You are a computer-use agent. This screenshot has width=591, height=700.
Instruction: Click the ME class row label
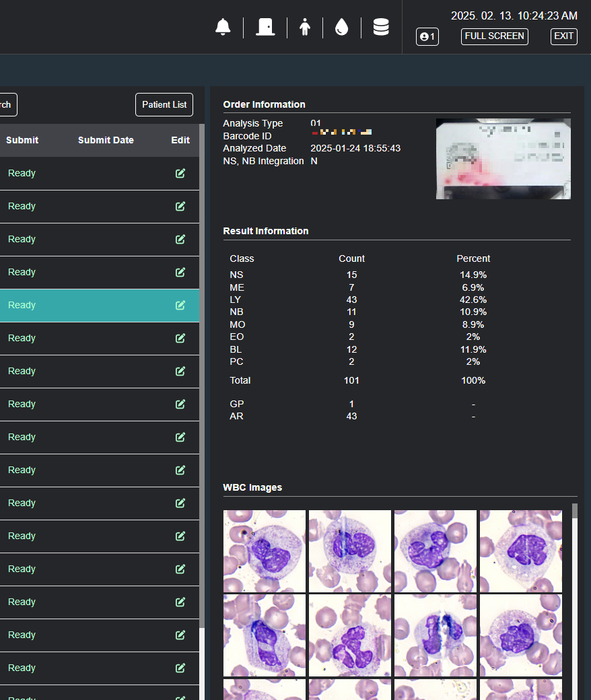point(237,287)
